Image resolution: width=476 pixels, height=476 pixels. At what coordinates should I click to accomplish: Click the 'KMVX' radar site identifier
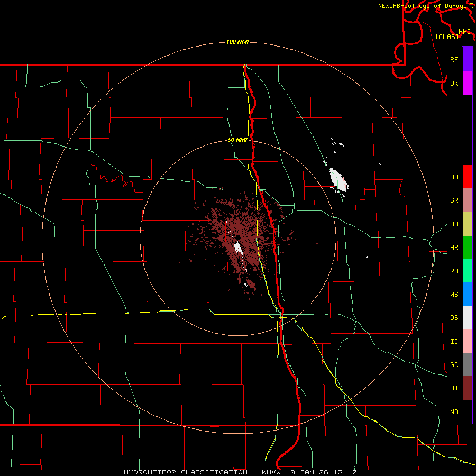tap(272, 472)
